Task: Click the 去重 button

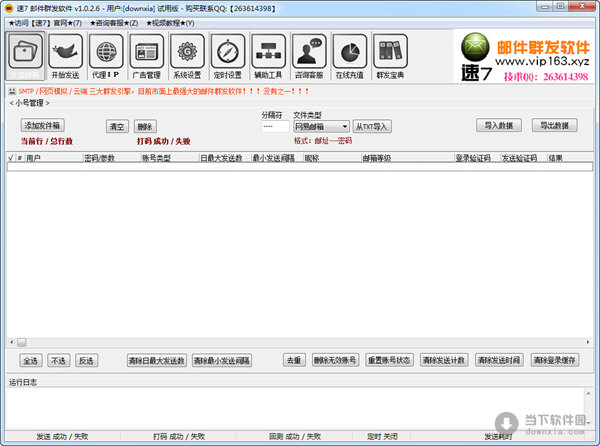Action: [x=294, y=360]
